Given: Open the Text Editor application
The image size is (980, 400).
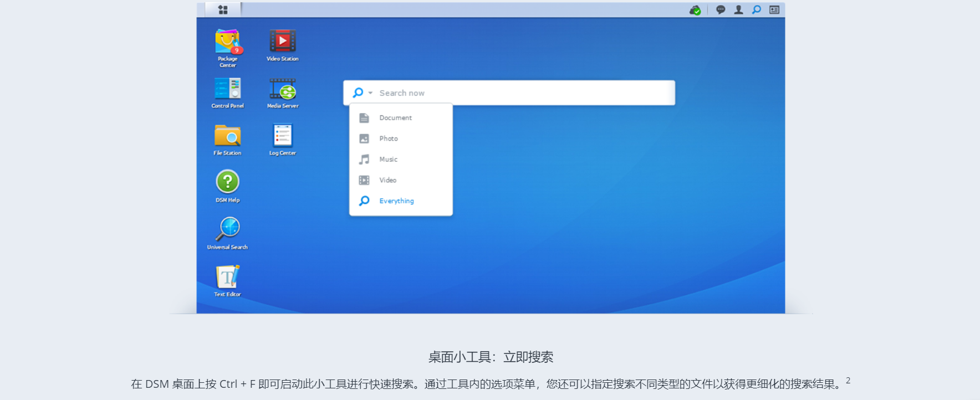Looking at the screenshot, I should 227,277.
